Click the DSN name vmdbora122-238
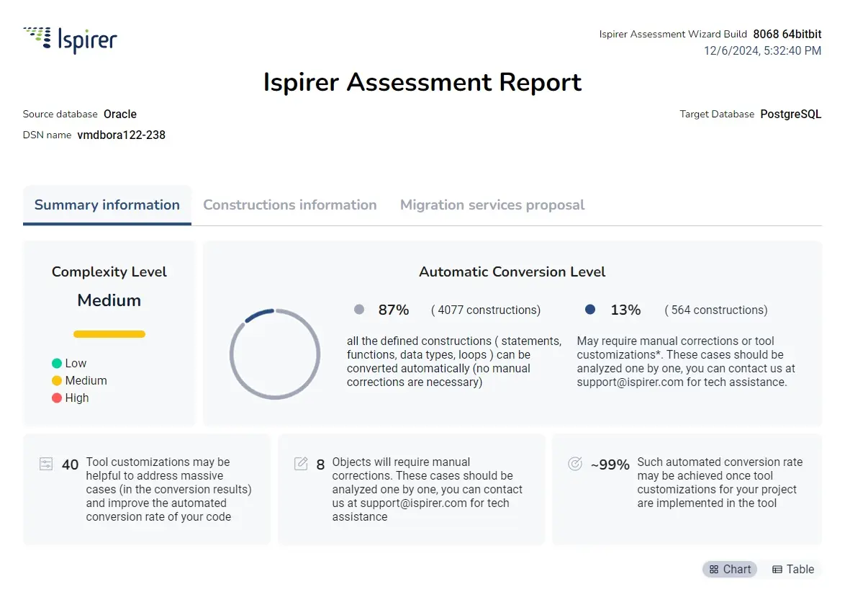The height and width of the screenshot is (592, 868). click(122, 135)
